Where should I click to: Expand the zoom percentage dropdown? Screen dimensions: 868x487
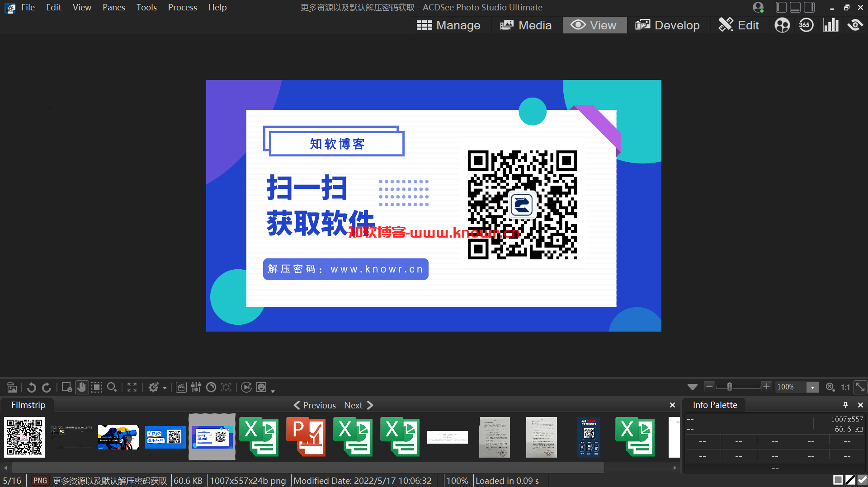[x=812, y=387]
